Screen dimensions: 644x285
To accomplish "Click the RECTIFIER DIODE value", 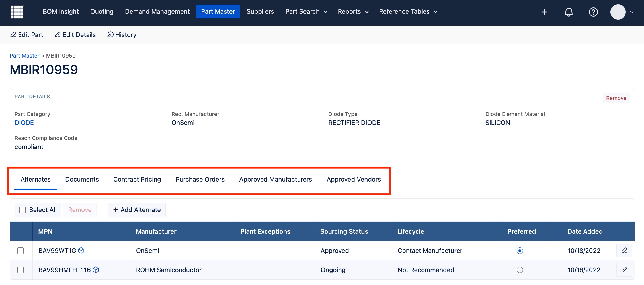I will click(x=354, y=123).
